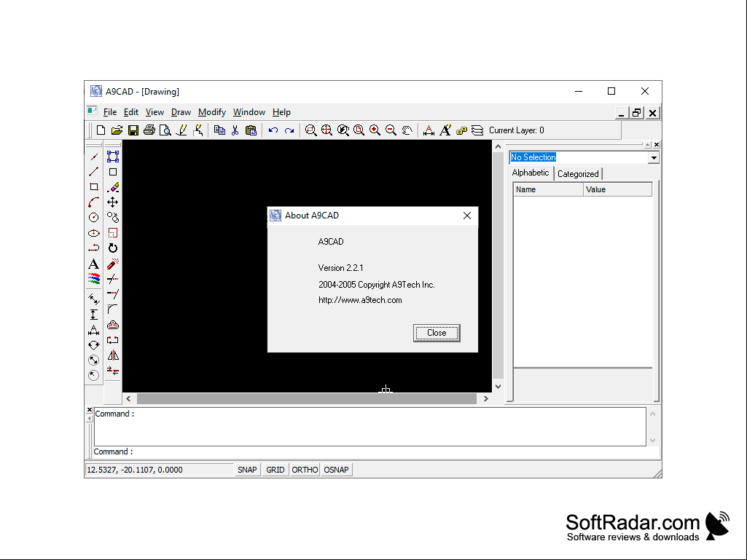Screen dimensions: 747x560
Task: Open a file using the folder icon
Action: click(x=117, y=130)
